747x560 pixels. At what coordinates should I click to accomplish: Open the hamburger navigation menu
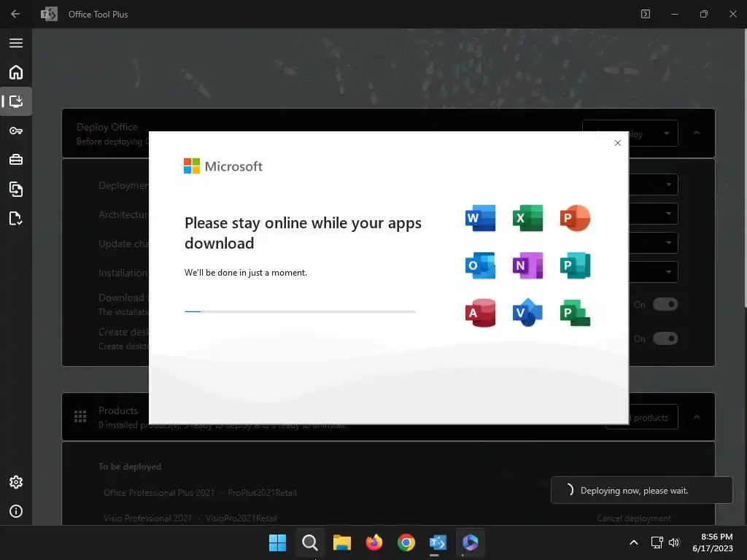click(16, 43)
